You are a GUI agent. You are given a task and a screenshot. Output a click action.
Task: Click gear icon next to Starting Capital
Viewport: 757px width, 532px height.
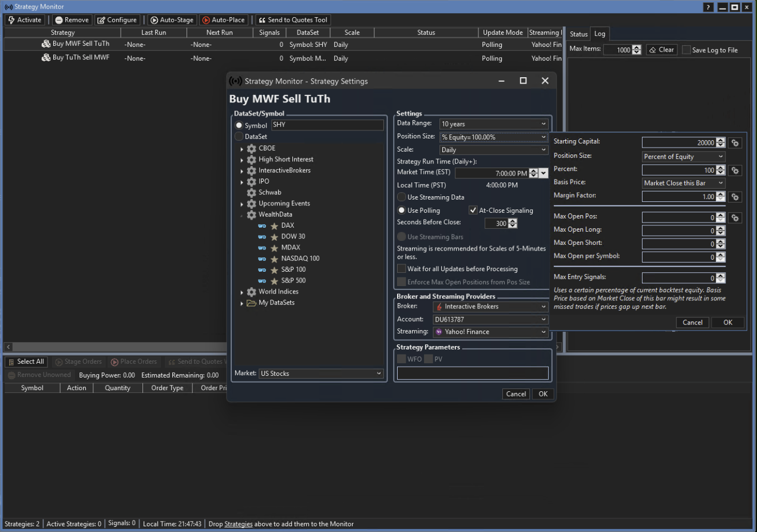point(735,143)
